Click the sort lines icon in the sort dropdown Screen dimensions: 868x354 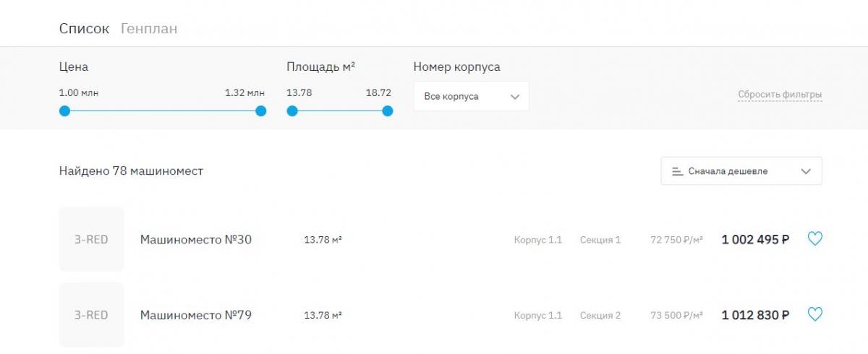click(677, 171)
